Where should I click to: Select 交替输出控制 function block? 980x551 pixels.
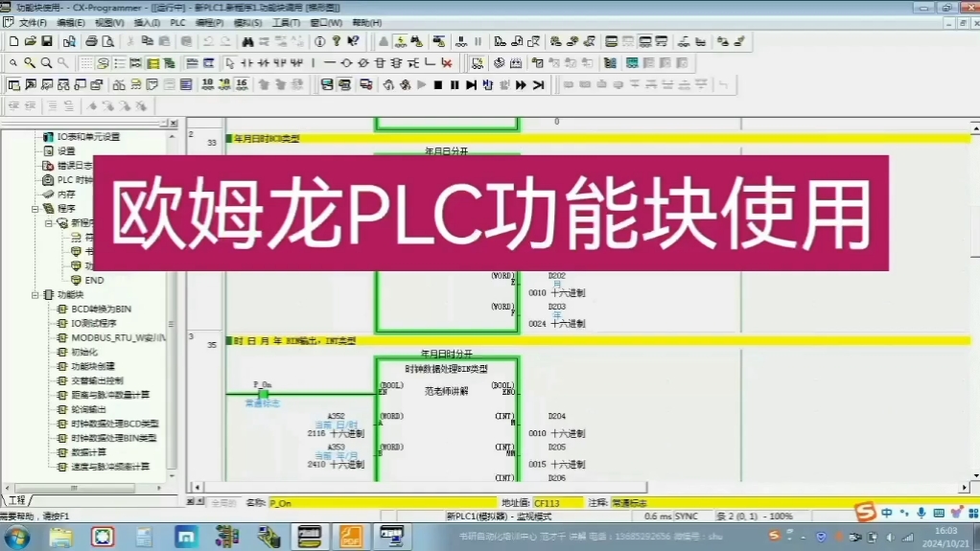pyautogui.click(x=97, y=380)
